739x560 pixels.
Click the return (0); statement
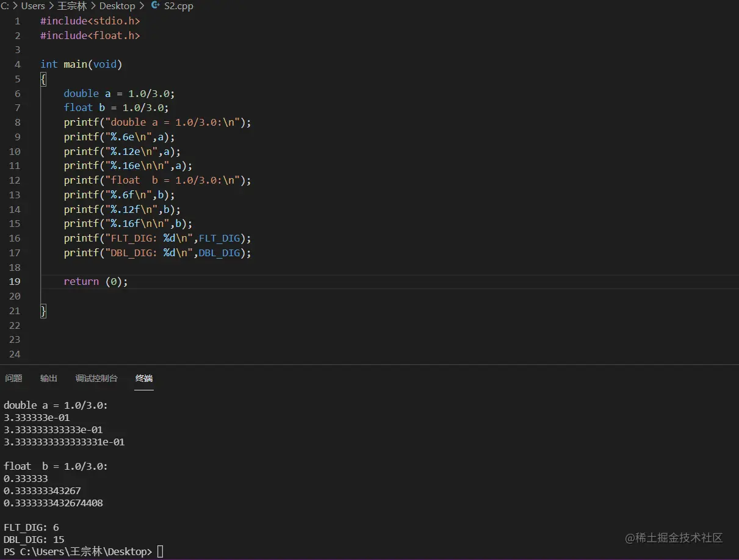point(96,281)
